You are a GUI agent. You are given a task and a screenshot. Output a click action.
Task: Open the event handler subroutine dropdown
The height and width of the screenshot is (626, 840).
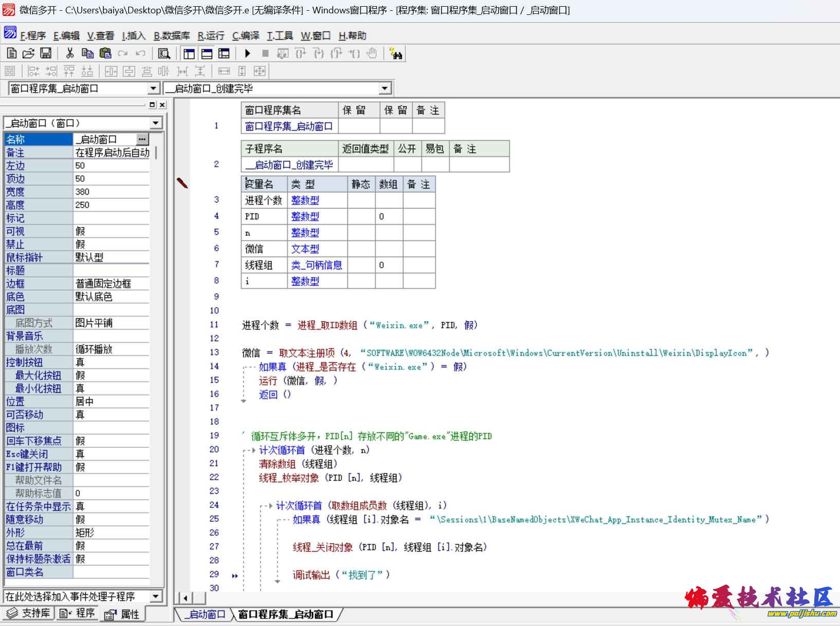(155, 596)
